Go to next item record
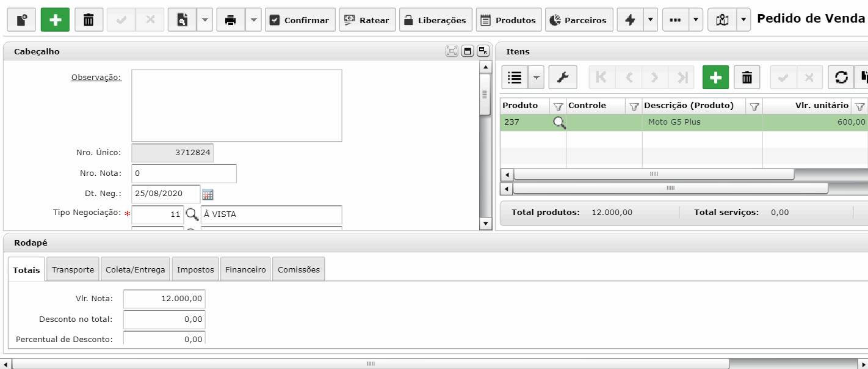The height and width of the screenshot is (369, 868). (x=655, y=77)
